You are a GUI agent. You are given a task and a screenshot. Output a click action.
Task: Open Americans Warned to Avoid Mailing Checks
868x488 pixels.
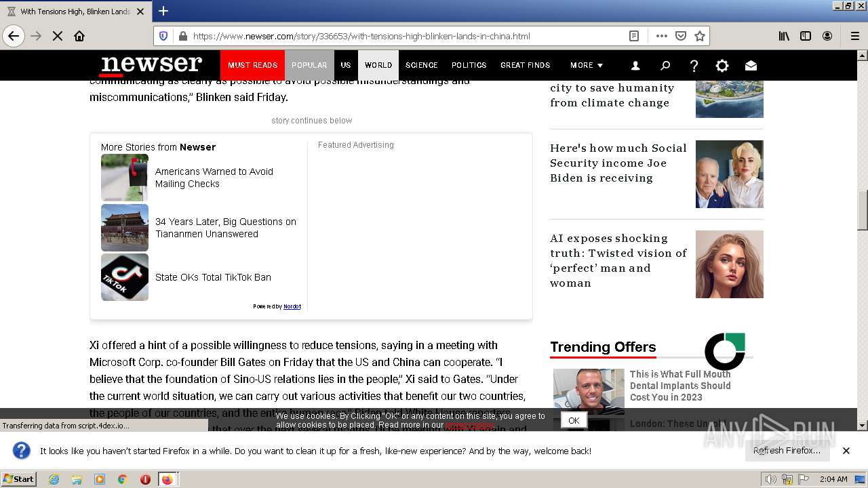coord(214,178)
